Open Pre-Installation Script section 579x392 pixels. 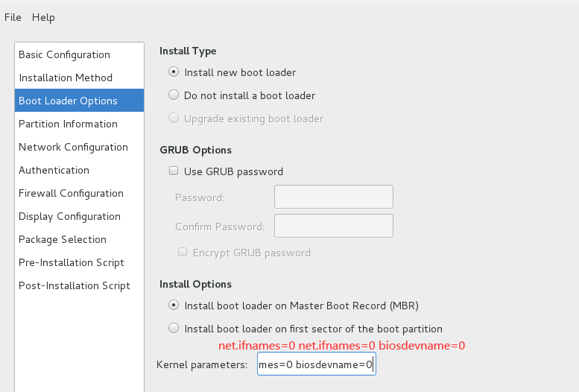(72, 262)
